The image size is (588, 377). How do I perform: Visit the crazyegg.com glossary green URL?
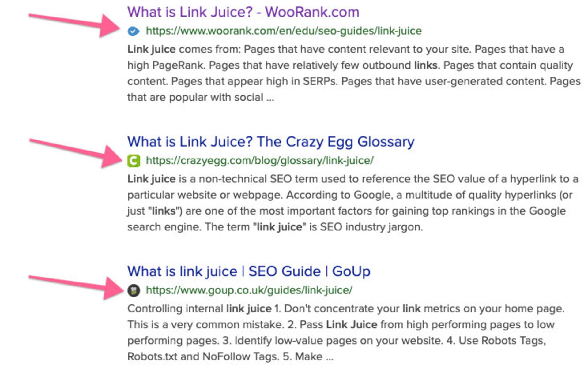260,161
